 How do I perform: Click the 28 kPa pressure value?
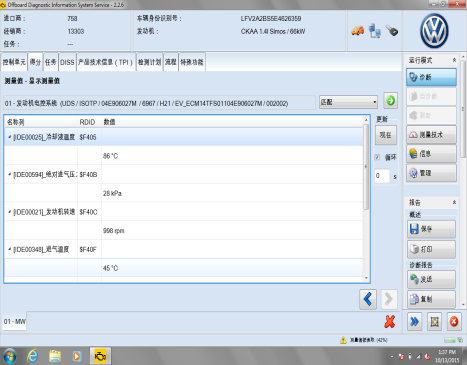pos(112,193)
